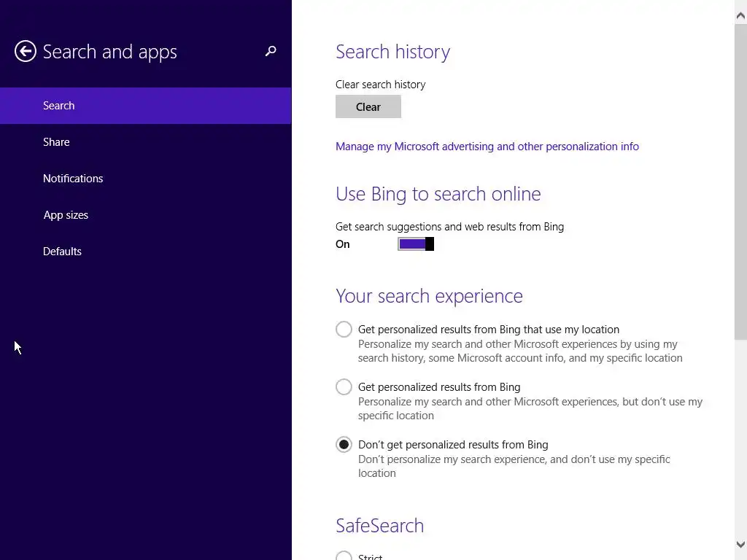
Task: Click the On status label
Action: [x=343, y=244]
